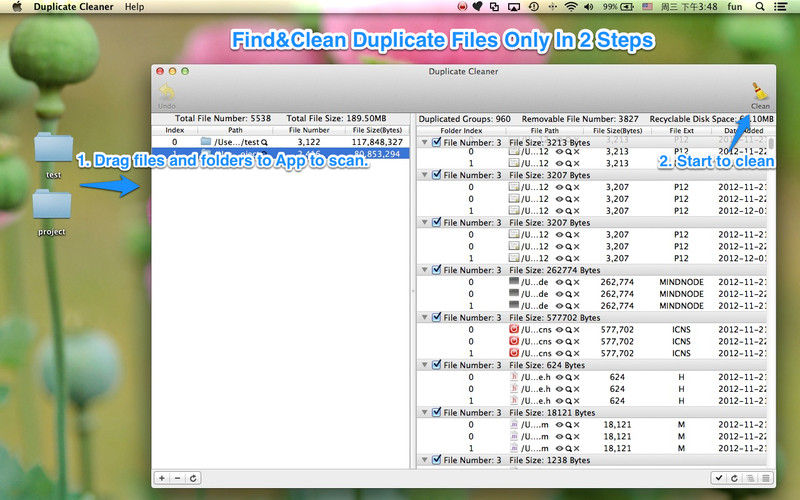Collapse the 577702 Bytes group triangle
The height and width of the screenshot is (500, 800).
pyautogui.click(x=424, y=317)
